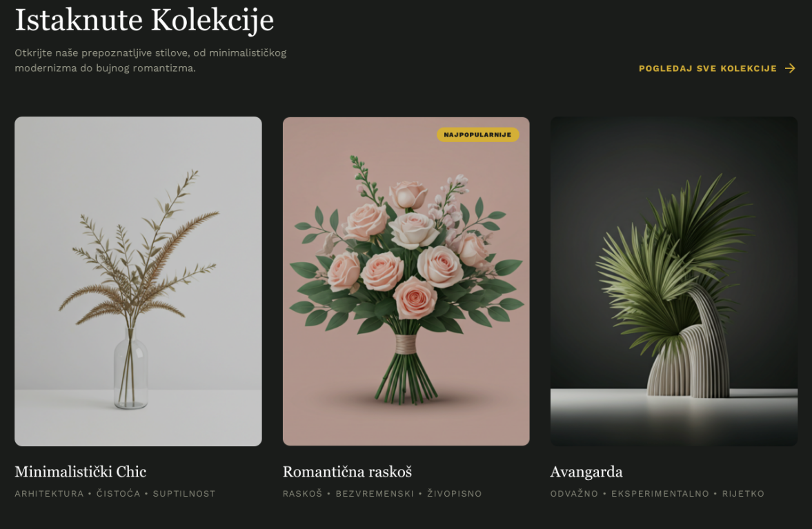The width and height of the screenshot is (812, 529).
Task: Click the Istaknute Kolekcije heading
Action: point(144,20)
